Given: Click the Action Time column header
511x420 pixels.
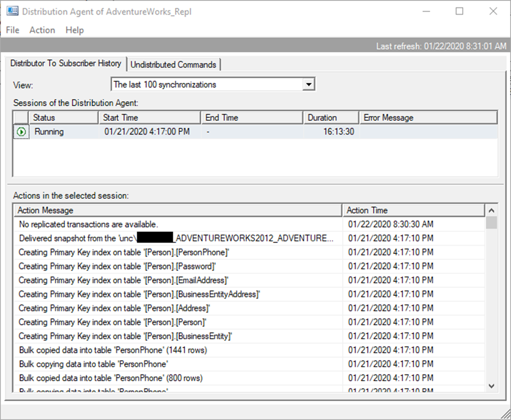Looking at the screenshot, I should click(x=414, y=211).
